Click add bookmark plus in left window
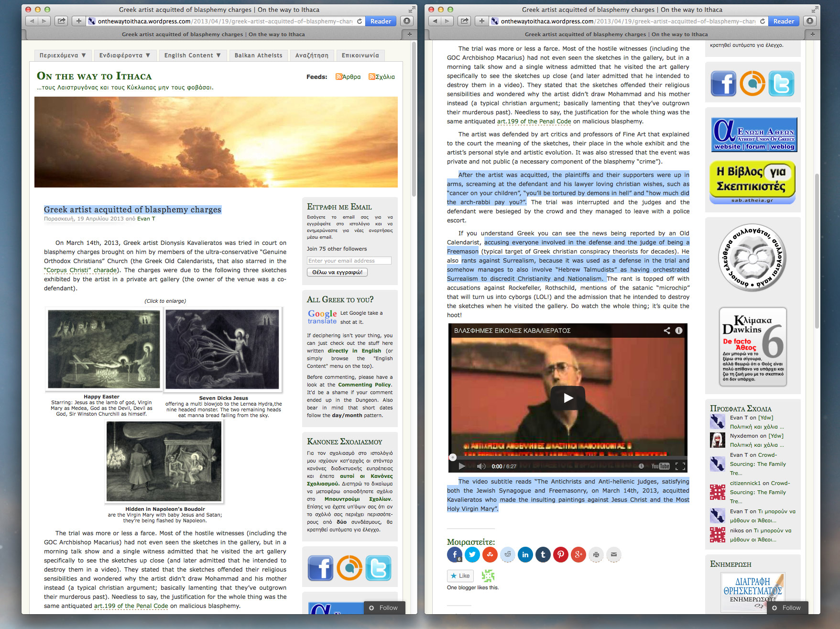Viewport: 840px width, 629px height. pos(78,21)
